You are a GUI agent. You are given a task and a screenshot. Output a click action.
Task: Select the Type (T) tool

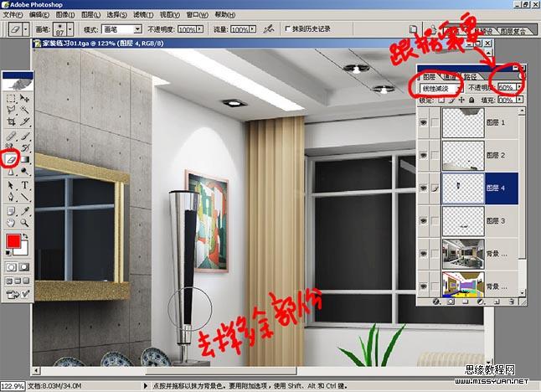click(25, 184)
